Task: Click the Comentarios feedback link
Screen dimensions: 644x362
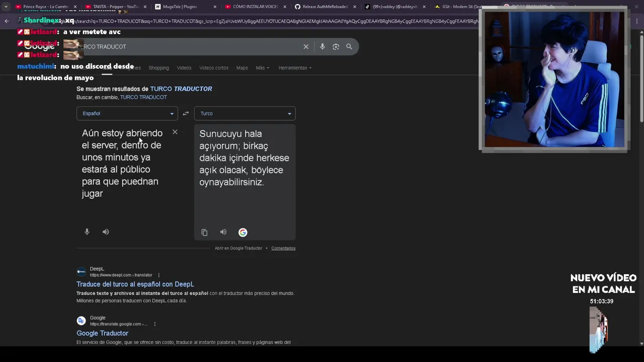Action: click(283, 248)
